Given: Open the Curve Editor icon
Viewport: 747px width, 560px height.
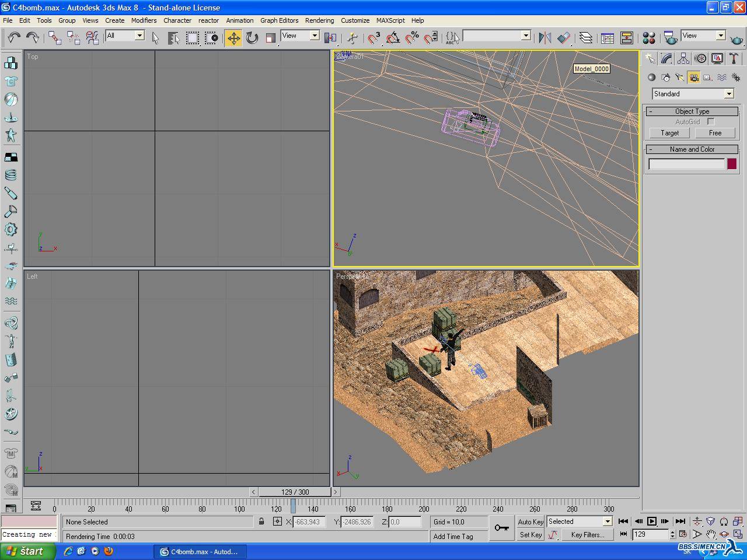Looking at the screenshot, I should [608, 38].
